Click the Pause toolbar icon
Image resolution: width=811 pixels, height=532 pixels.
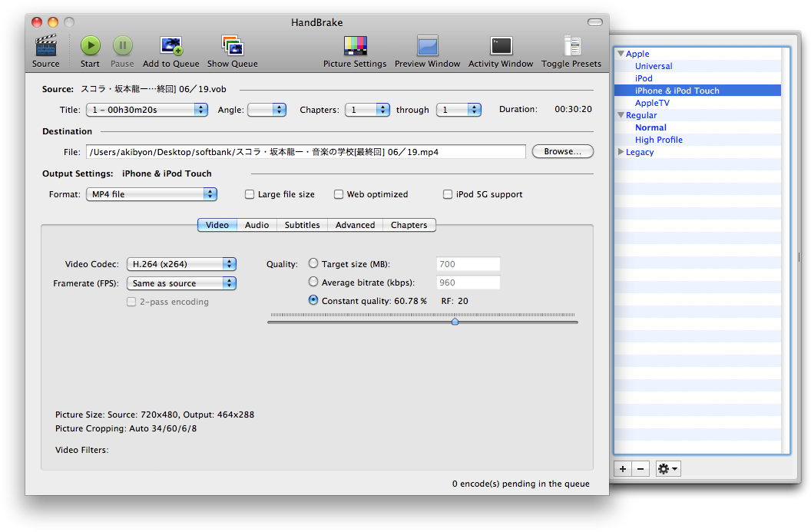[x=123, y=45]
